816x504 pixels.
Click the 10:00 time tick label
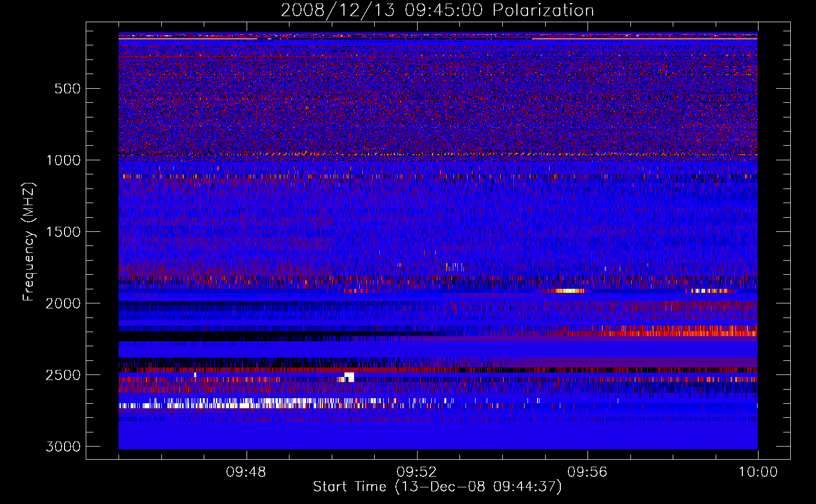pyautogui.click(x=758, y=472)
